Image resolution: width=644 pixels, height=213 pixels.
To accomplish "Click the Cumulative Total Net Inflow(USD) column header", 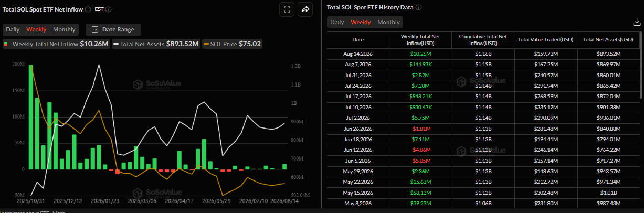I will (x=483, y=40).
